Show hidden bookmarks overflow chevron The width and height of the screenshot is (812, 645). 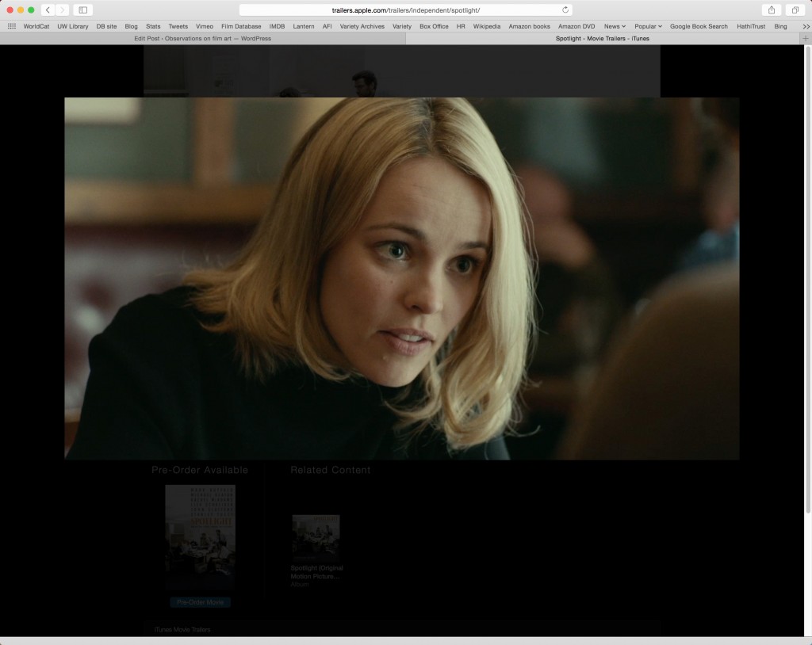[806, 26]
